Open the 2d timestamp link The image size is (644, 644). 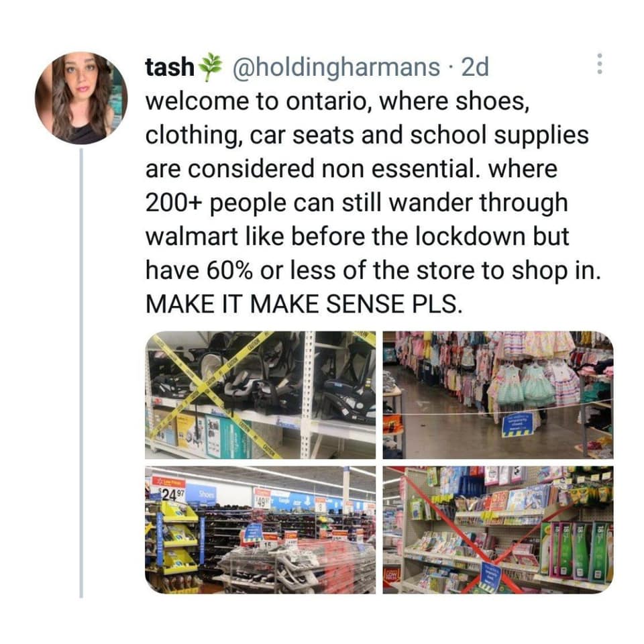pyautogui.click(x=475, y=67)
